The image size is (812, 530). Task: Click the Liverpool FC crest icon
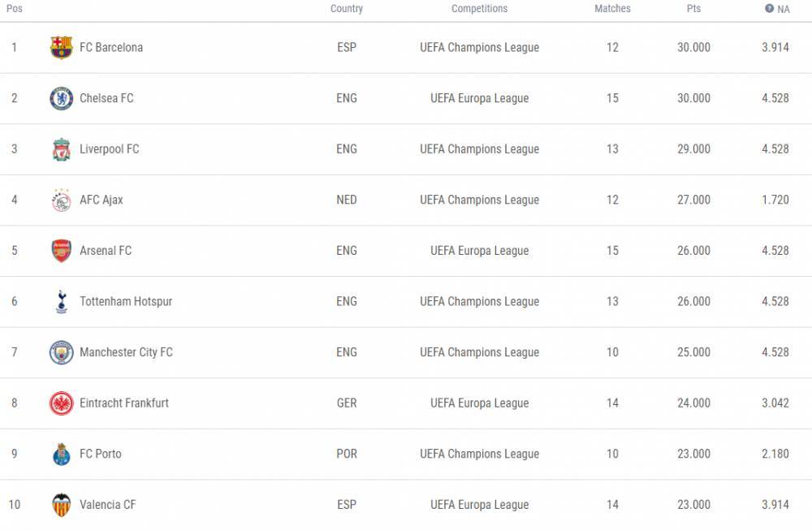pos(61,149)
